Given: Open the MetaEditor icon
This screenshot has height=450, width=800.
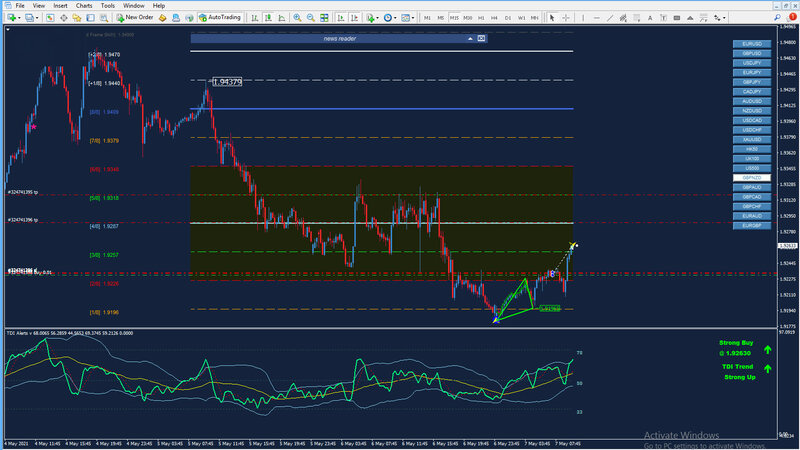Looking at the screenshot, I should click(163, 18).
